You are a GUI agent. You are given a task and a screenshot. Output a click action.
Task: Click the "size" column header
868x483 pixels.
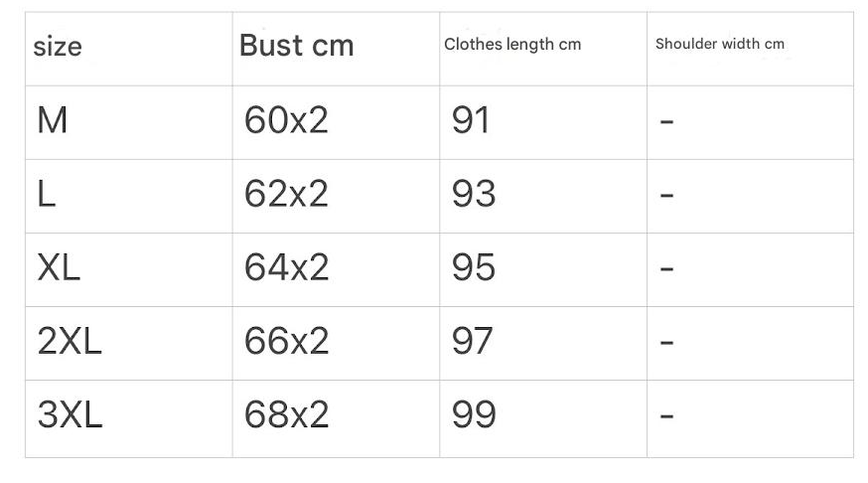(58, 47)
